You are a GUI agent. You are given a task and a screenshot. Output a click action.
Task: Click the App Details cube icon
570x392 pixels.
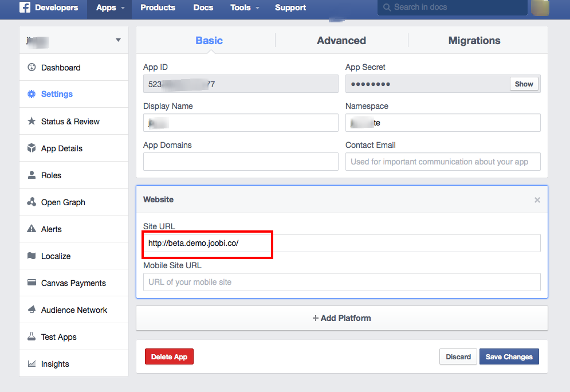(x=32, y=148)
